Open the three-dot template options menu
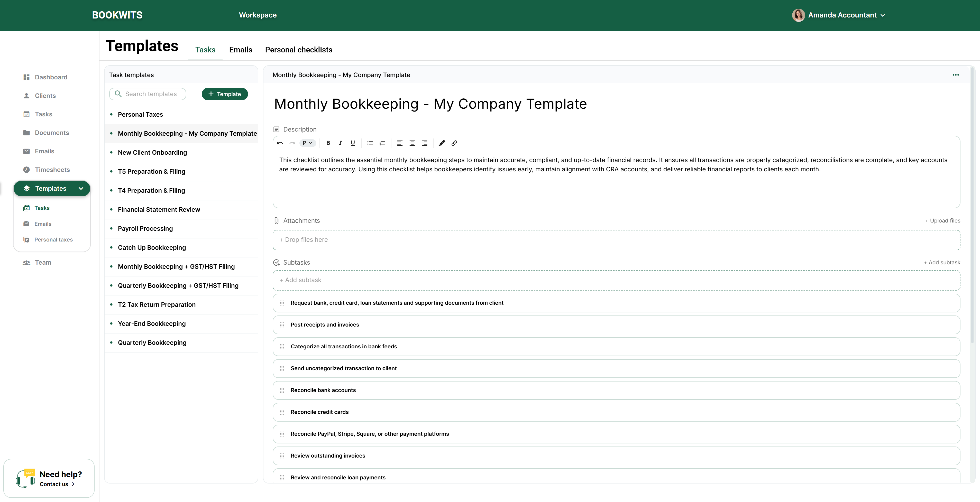980x502 pixels. pyautogui.click(x=956, y=75)
